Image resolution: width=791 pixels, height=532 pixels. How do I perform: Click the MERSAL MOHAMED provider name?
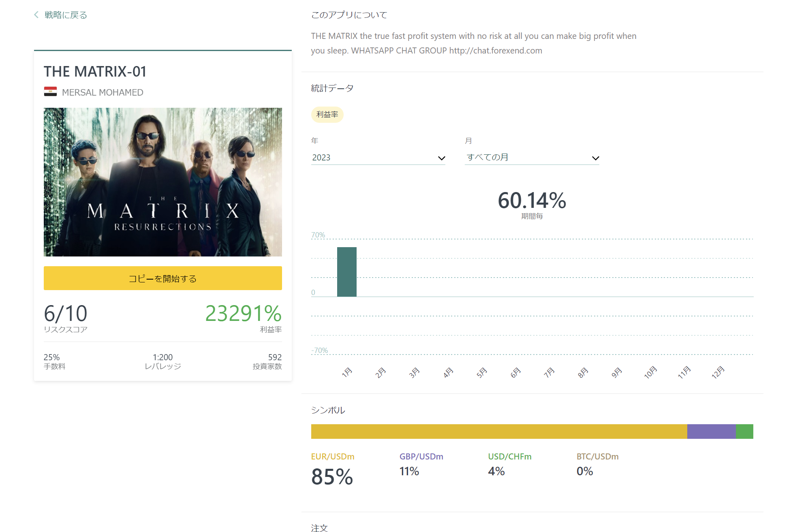pyautogui.click(x=103, y=92)
